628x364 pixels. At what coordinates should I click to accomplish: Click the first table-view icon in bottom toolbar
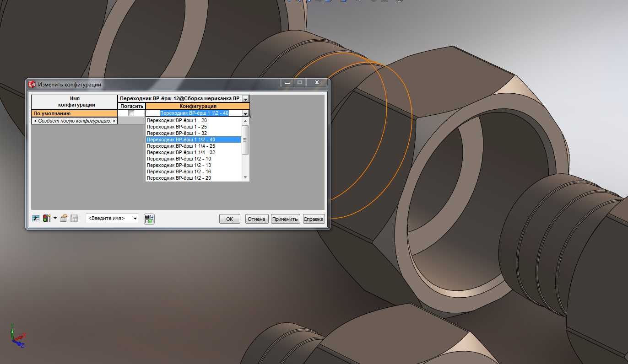(x=36, y=219)
